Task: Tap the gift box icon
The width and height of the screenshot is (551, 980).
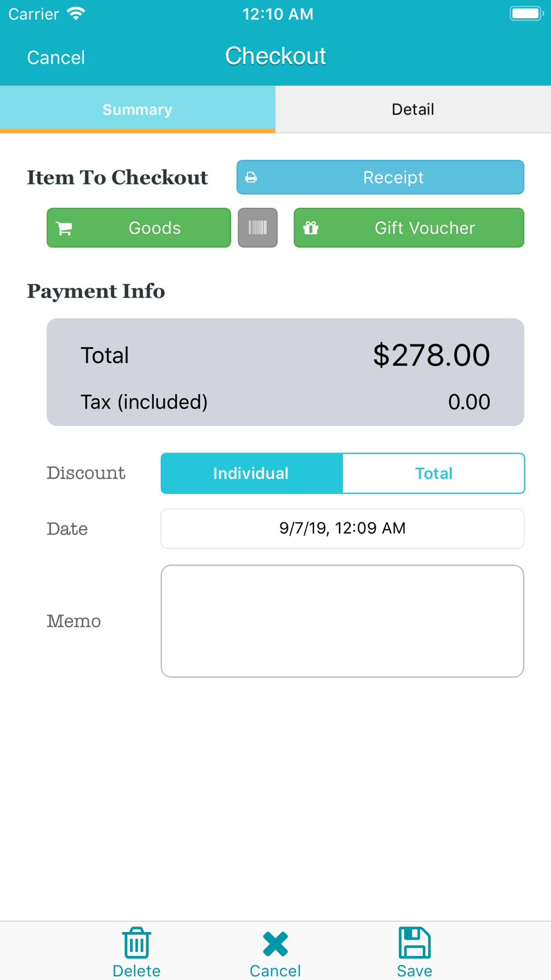Action: [311, 228]
